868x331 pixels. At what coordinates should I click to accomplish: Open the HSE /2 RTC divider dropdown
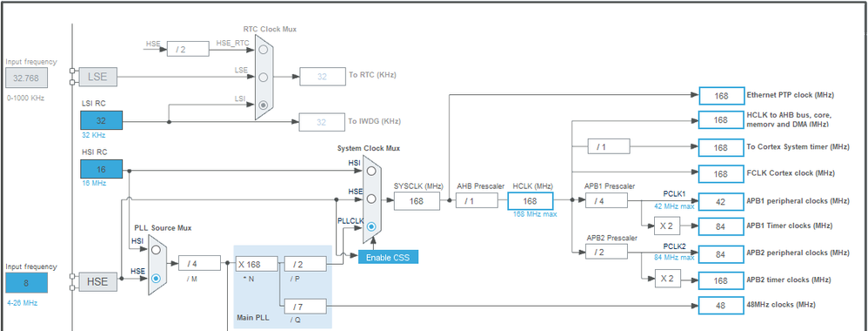pyautogui.click(x=188, y=50)
